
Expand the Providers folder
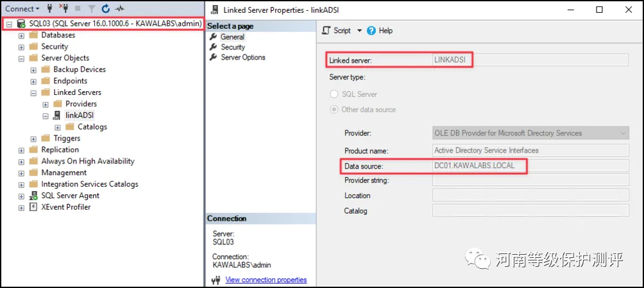click(46, 105)
